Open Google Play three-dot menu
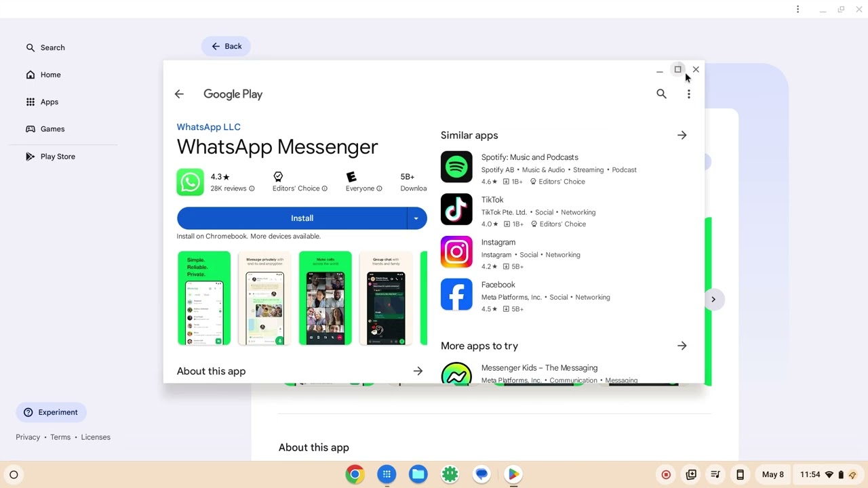This screenshot has width=868, height=488. [x=688, y=94]
